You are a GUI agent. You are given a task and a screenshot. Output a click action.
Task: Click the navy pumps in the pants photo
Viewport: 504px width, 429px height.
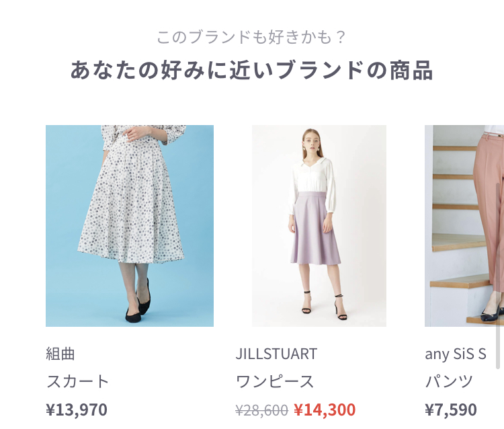493,311
